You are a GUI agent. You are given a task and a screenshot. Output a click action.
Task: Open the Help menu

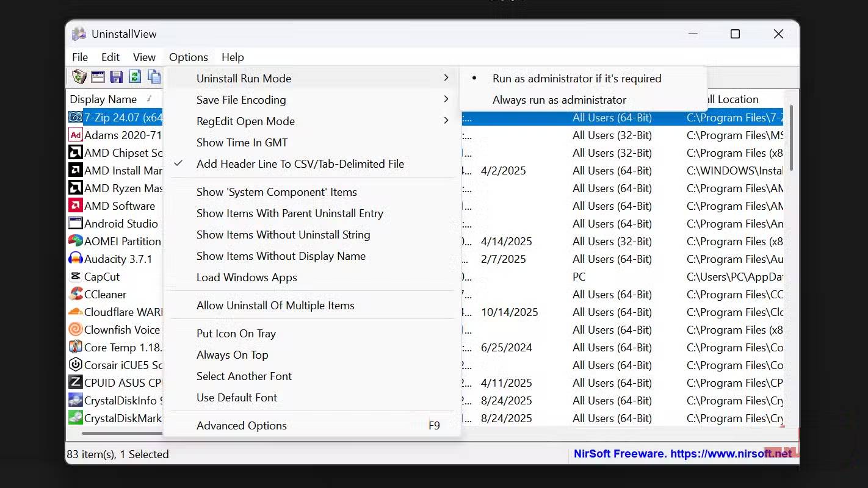[233, 57]
